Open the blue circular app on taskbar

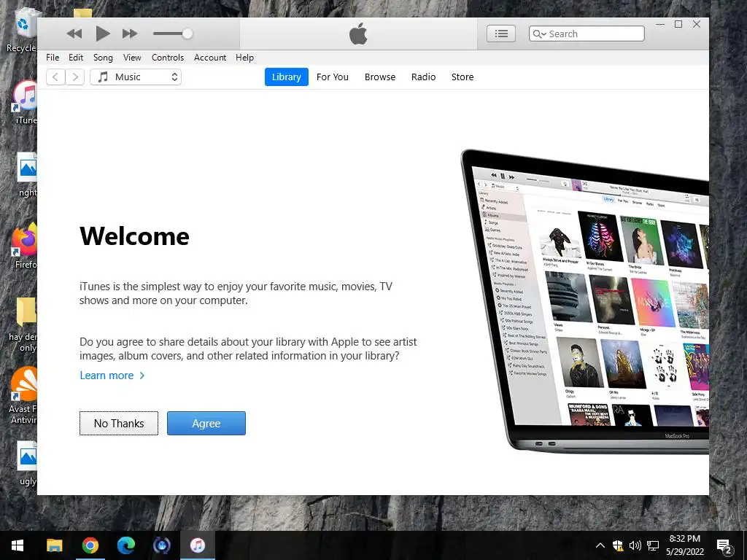pyautogui.click(x=162, y=545)
